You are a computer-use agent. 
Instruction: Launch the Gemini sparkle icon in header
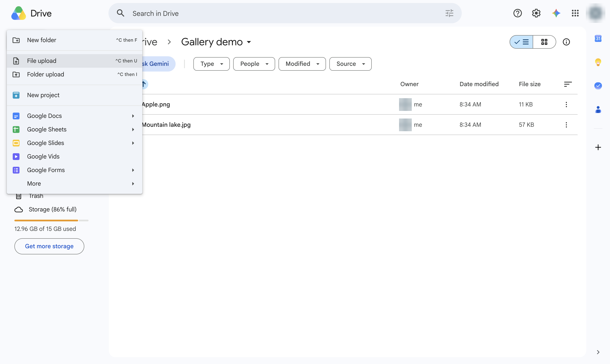point(556,13)
